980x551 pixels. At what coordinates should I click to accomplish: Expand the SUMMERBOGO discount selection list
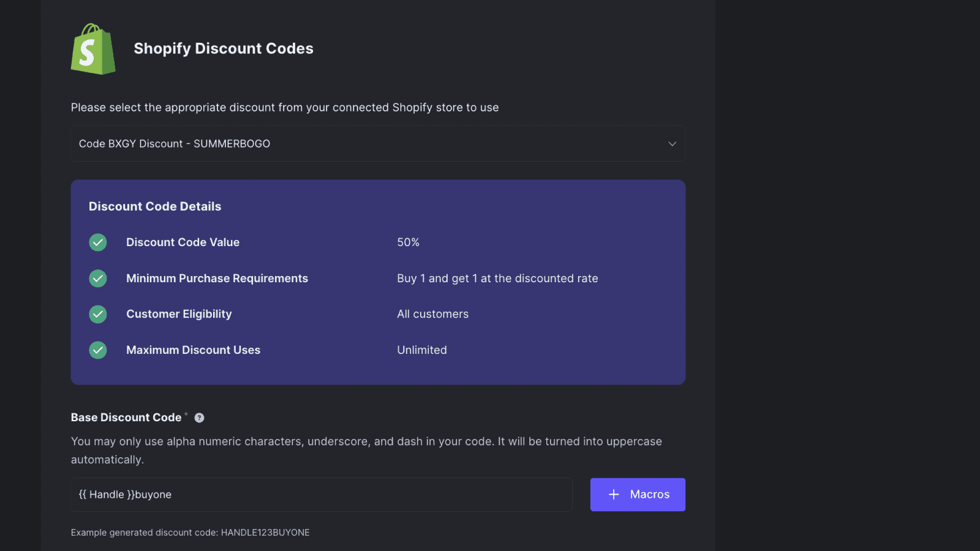377,143
